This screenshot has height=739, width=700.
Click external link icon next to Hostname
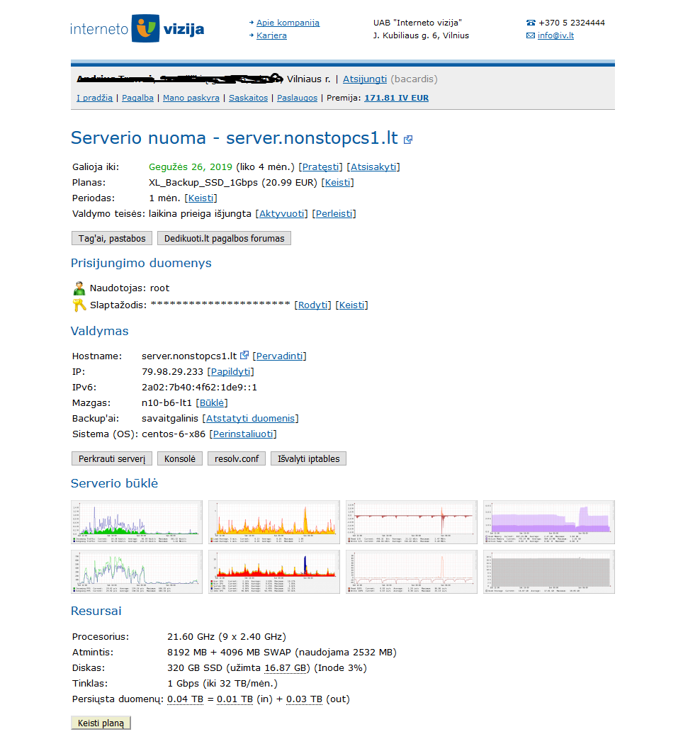click(244, 356)
